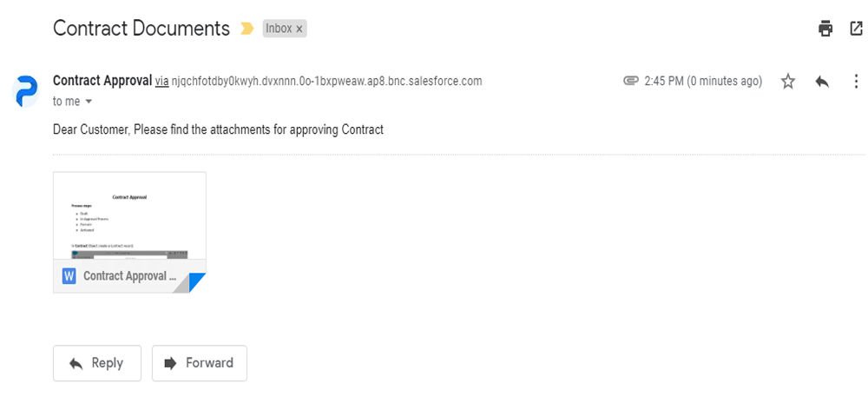The height and width of the screenshot is (410, 868).
Task: Click the underlined "via" link
Action: pyautogui.click(x=161, y=82)
